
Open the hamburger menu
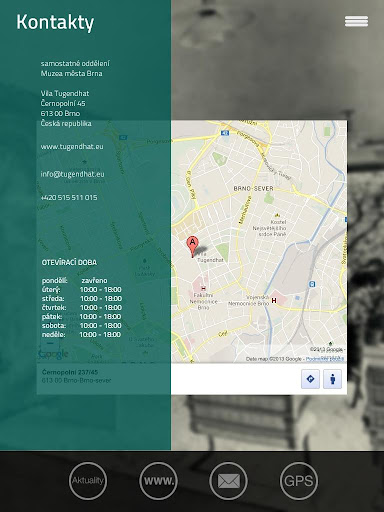356,21
